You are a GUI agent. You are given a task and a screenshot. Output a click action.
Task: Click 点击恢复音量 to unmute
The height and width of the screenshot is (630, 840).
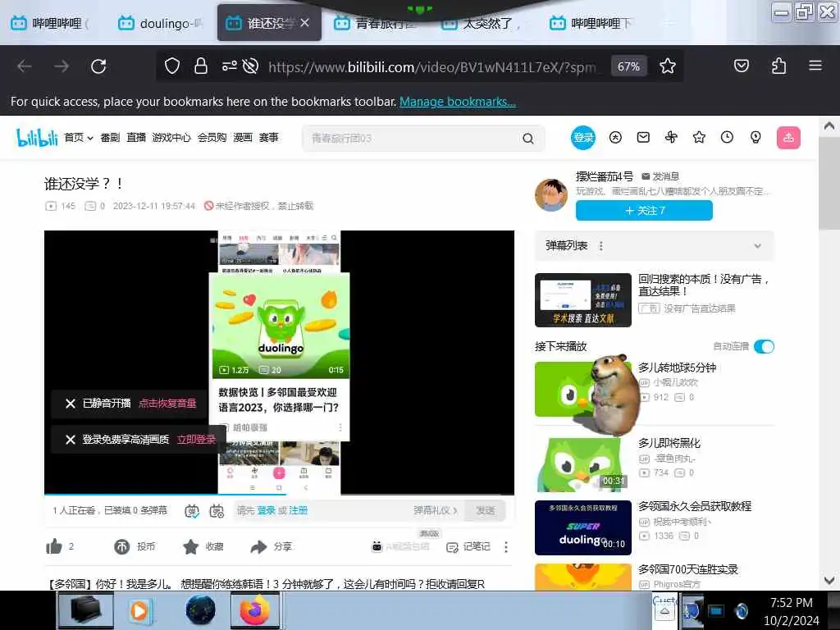coord(167,404)
